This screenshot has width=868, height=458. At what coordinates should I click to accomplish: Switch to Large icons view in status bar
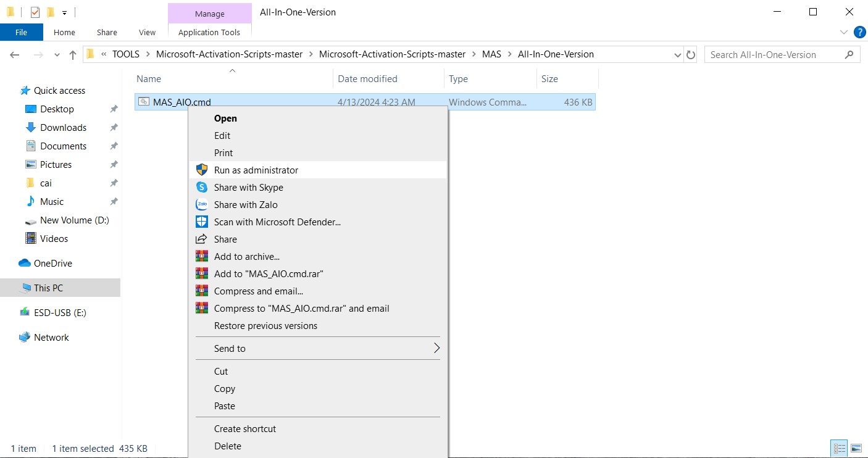click(x=856, y=448)
